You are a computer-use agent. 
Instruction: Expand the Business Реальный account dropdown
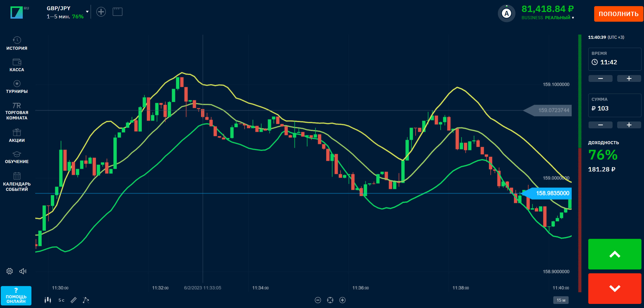pyautogui.click(x=573, y=18)
